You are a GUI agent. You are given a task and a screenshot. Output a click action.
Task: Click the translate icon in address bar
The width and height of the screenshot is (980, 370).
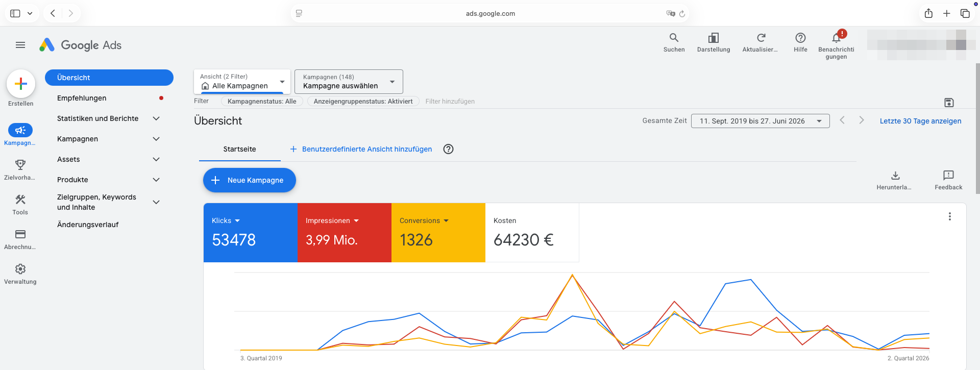click(671, 14)
